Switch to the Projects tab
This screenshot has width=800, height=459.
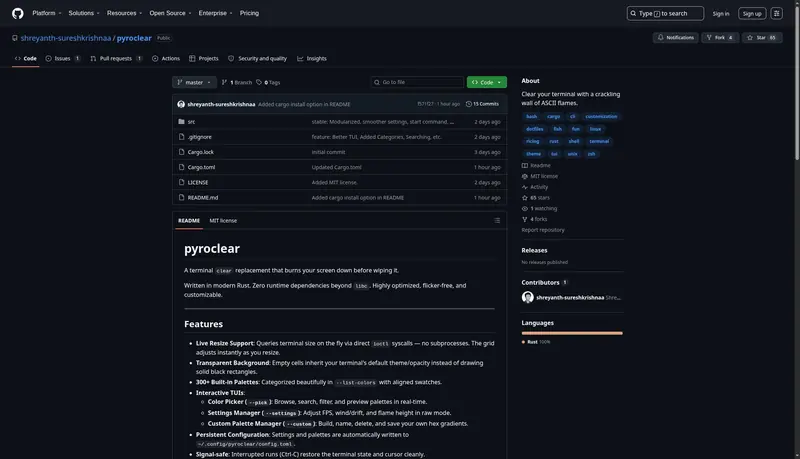(x=204, y=59)
